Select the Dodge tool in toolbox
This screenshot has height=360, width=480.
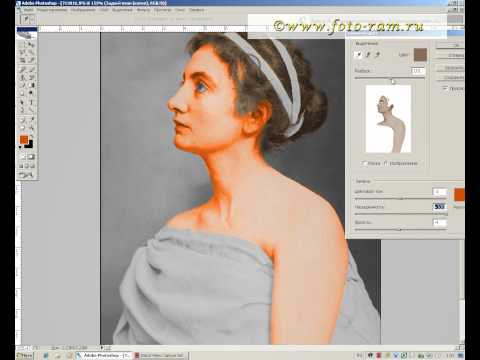coord(31,93)
